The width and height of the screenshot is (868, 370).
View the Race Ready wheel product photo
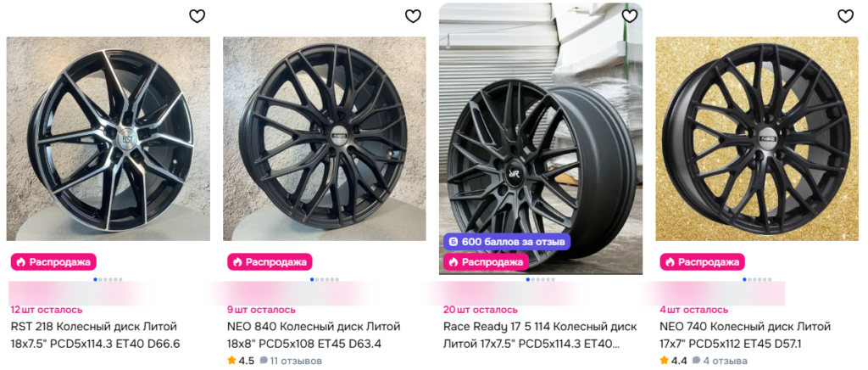(541, 127)
